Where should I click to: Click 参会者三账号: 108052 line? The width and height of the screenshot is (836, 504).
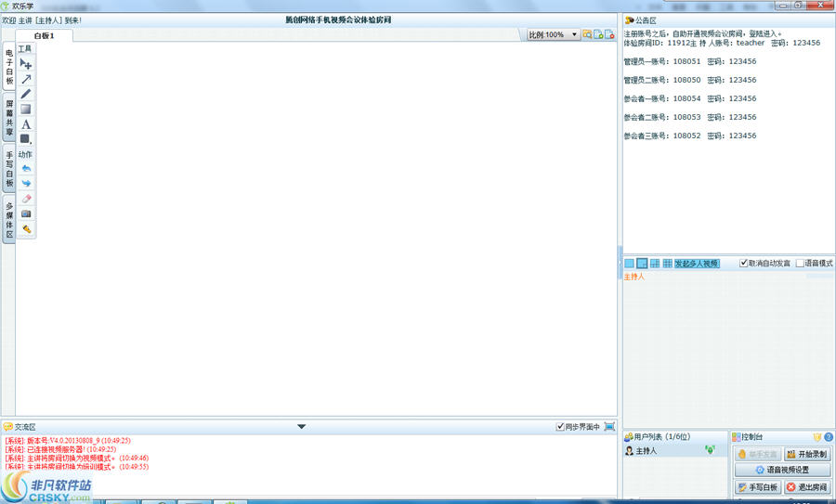coord(690,136)
